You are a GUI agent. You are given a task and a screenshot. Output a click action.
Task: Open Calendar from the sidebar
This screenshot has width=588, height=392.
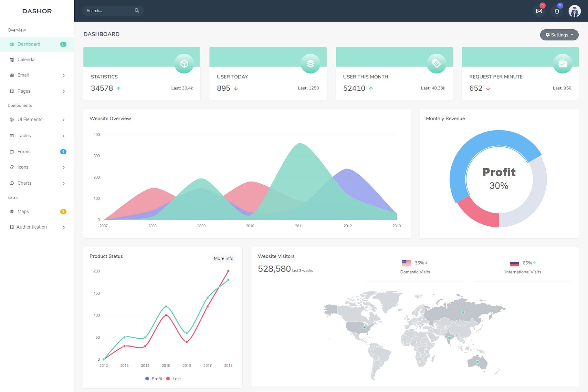[27, 60]
